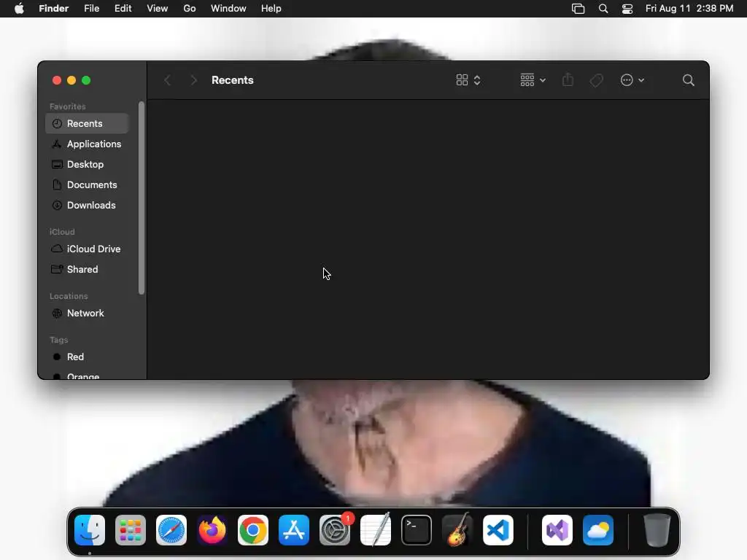Open App Store from the Dock
The width and height of the screenshot is (747, 560).
pyautogui.click(x=294, y=530)
